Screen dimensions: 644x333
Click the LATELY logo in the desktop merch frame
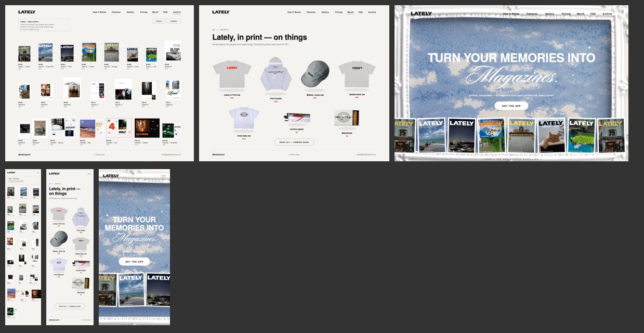tap(220, 12)
